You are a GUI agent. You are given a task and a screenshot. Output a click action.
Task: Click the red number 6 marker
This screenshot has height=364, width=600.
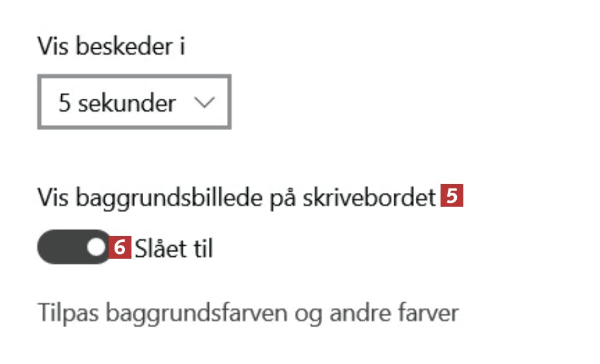[119, 248]
